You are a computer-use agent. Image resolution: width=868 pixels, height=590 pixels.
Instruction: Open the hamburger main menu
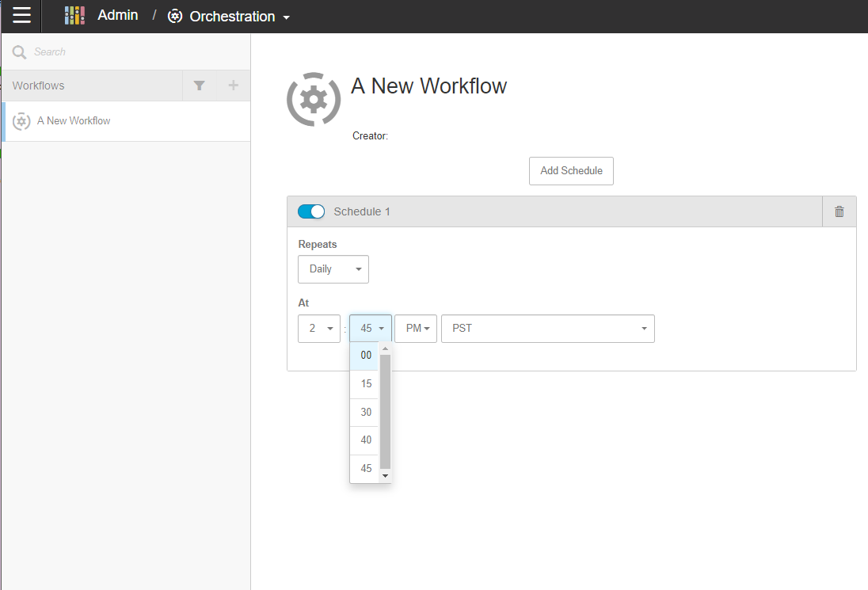21,16
